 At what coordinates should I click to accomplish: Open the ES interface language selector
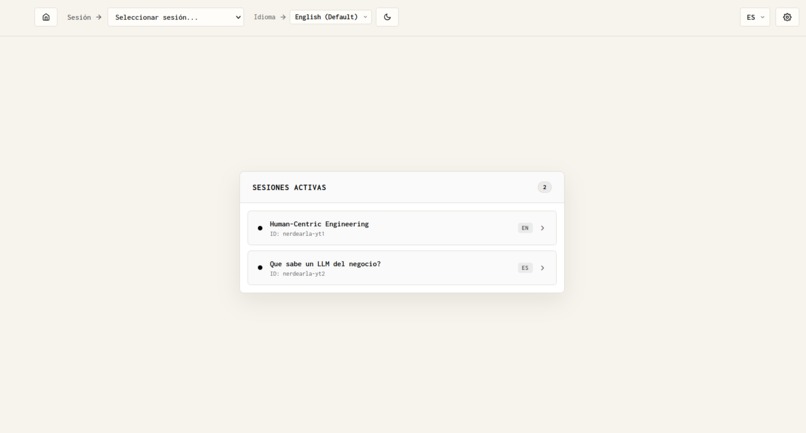click(x=755, y=17)
